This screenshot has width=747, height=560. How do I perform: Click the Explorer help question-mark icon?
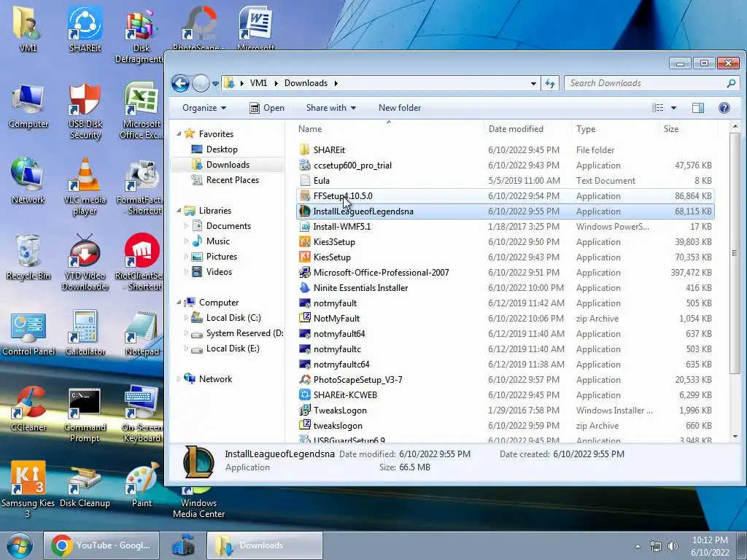(x=724, y=108)
